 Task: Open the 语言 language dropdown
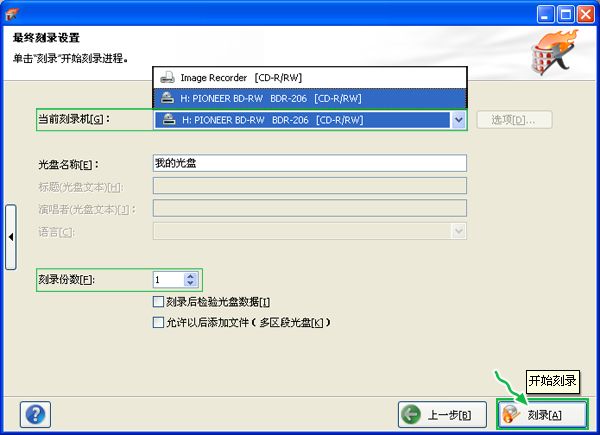(310, 231)
